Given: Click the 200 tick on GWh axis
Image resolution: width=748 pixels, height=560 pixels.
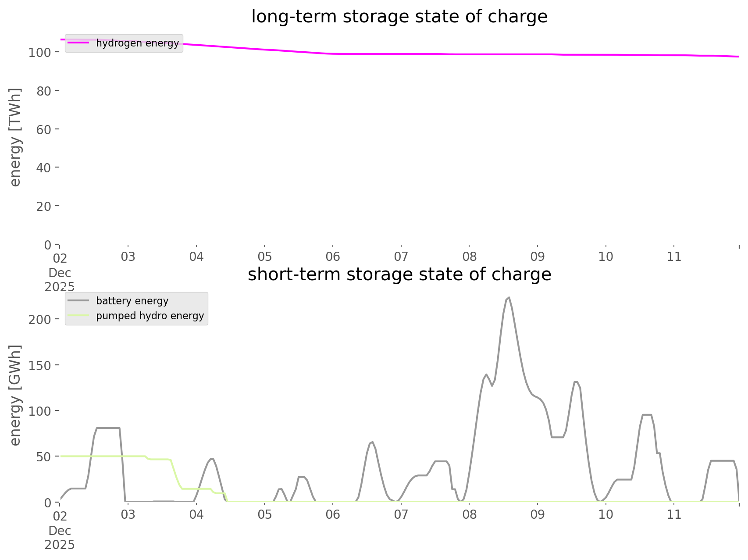Looking at the screenshot, I should coord(40,319).
